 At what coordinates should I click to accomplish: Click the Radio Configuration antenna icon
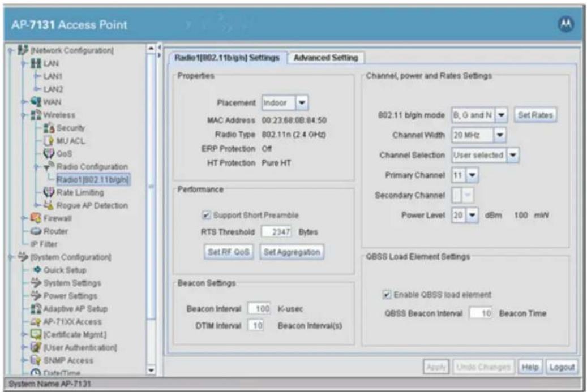49,166
